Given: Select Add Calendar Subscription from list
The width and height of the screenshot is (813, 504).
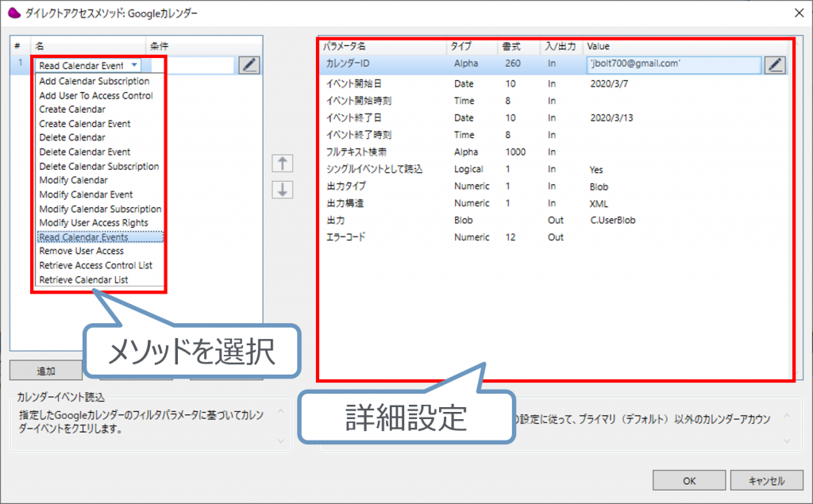Looking at the screenshot, I should click(94, 81).
